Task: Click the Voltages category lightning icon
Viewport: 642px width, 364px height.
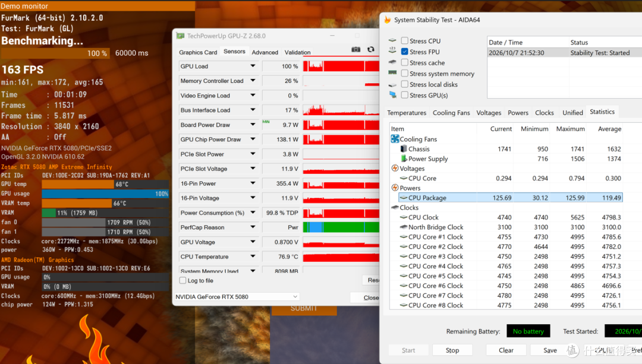Action: coord(395,168)
